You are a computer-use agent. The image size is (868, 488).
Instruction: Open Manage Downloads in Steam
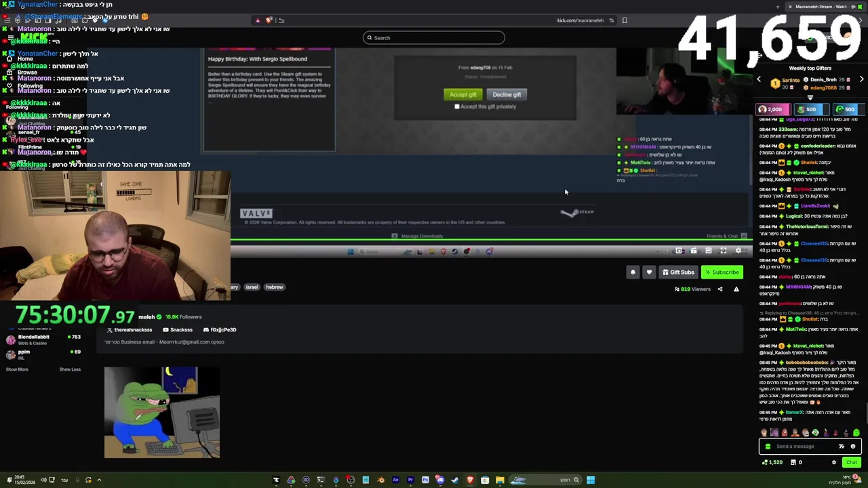click(x=418, y=236)
